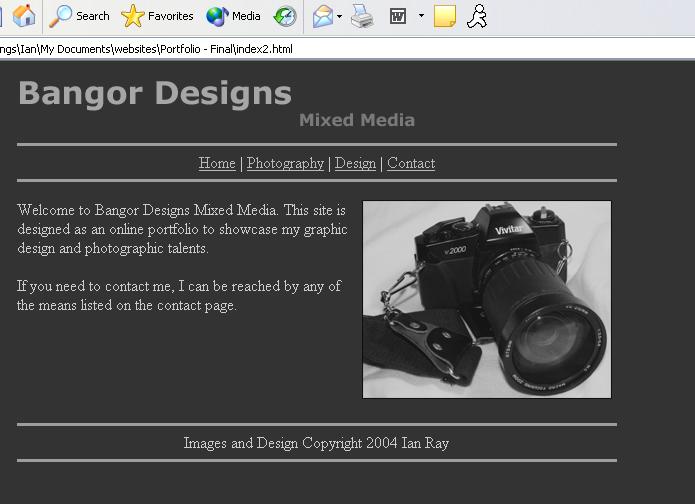Click the Vivitar camera photo
The image size is (695, 504).
click(x=487, y=300)
